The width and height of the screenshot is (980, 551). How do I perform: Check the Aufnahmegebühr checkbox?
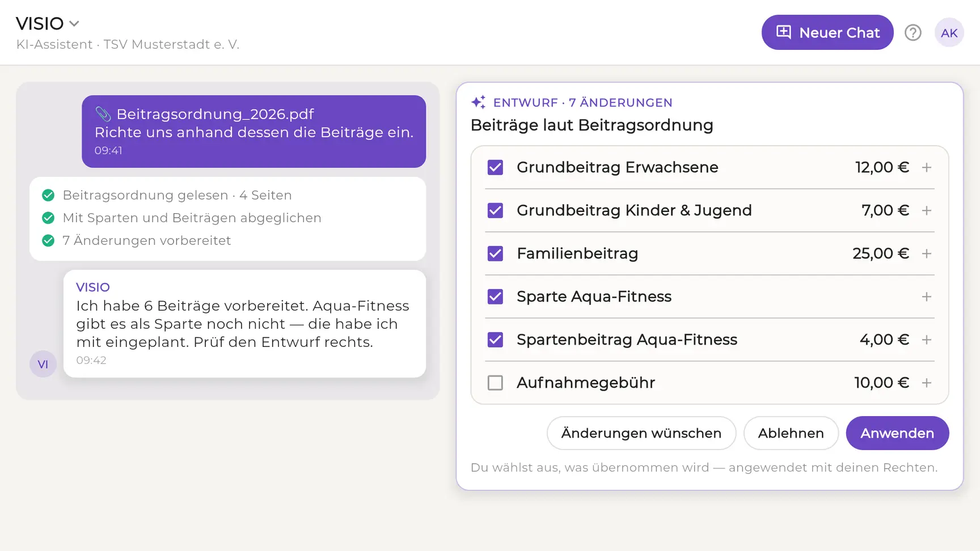coord(495,383)
